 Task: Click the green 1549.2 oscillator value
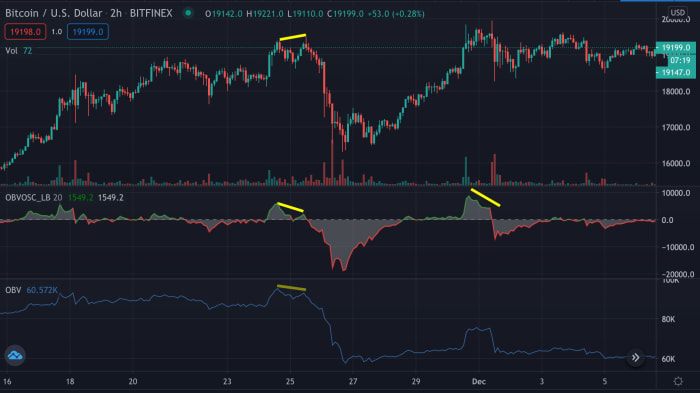[80, 197]
